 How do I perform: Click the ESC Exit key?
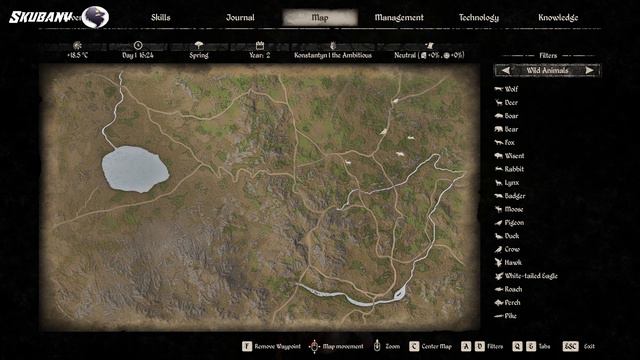[570, 346]
